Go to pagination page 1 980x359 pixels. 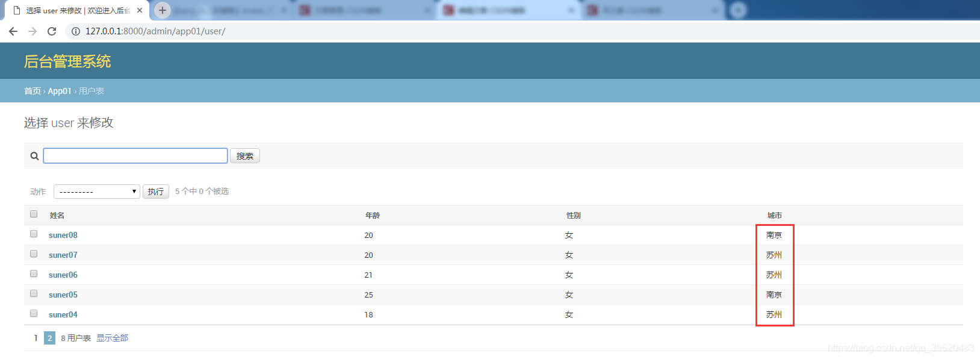click(36, 338)
